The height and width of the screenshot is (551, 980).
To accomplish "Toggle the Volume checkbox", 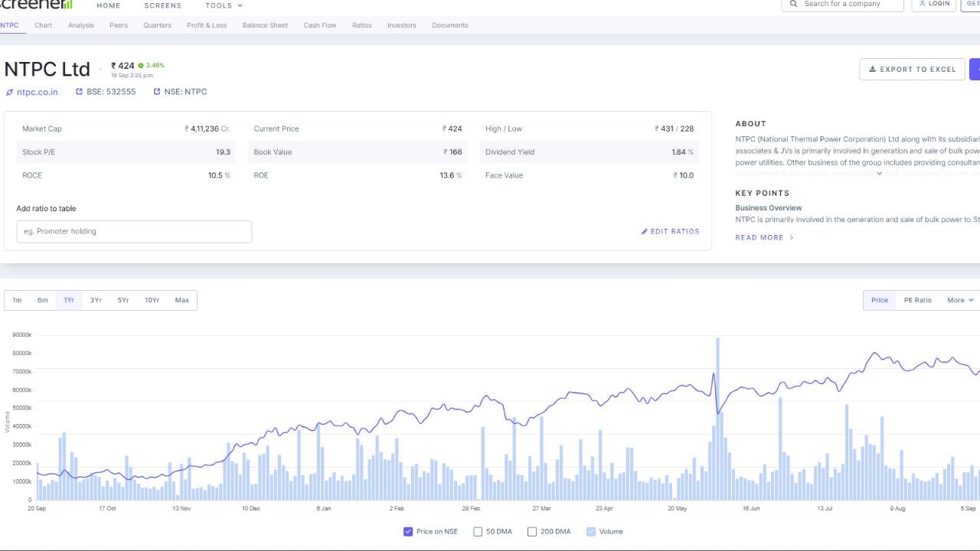I will point(591,531).
